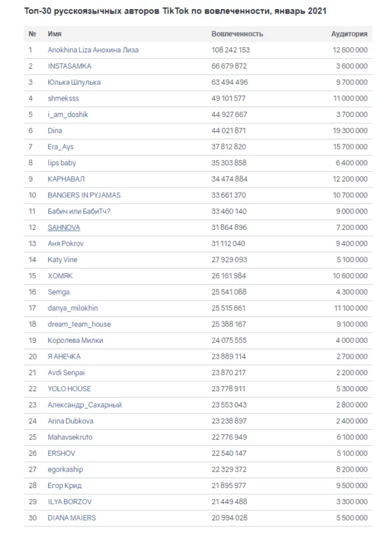Image resolution: width=392 pixels, height=533 pixels.
Task: Click the Аудитория column header
Action: click(349, 34)
